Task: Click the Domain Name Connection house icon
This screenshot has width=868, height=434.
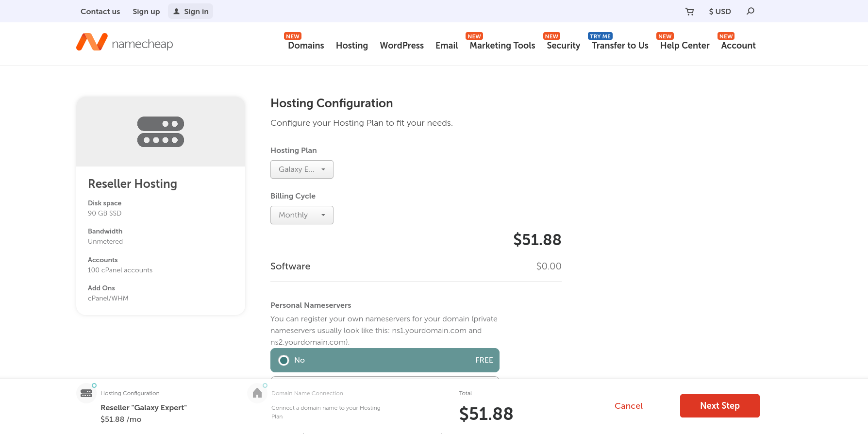Action: [257, 393]
